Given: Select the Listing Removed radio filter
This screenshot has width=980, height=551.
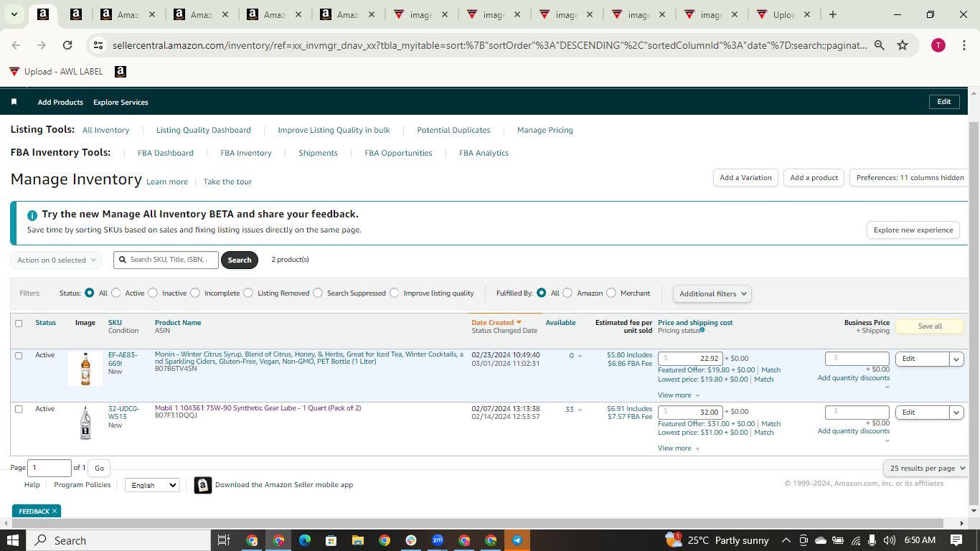Looking at the screenshot, I should pos(248,293).
